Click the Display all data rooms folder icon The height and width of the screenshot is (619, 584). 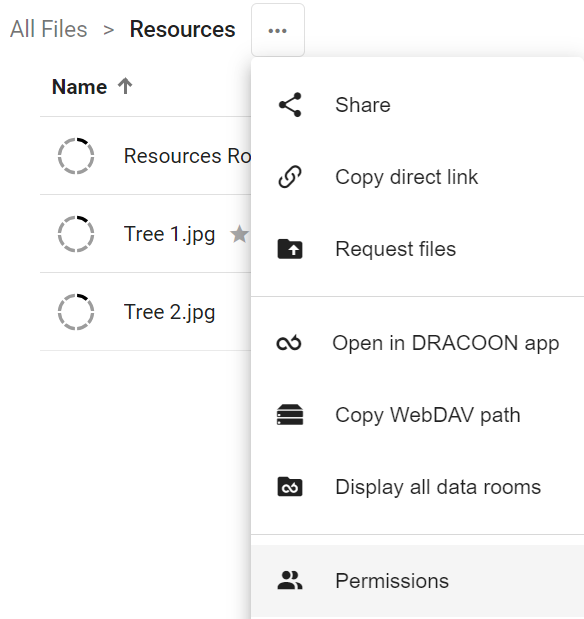(290, 486)
